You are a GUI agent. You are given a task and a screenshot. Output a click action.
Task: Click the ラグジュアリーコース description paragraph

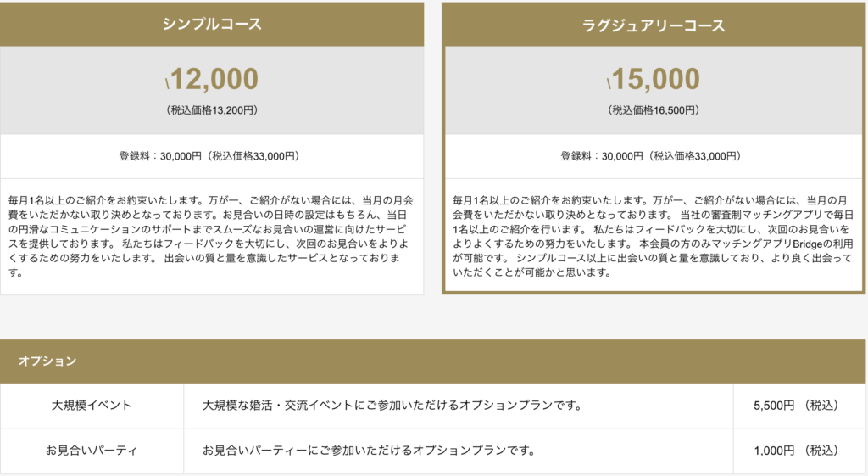pyautogui.click(x=654, y=237)
